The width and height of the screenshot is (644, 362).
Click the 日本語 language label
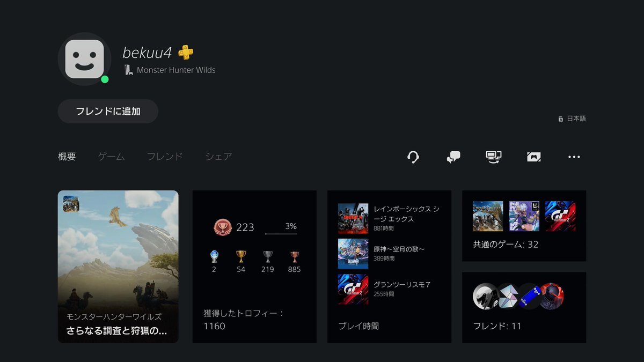pos(576,119)
